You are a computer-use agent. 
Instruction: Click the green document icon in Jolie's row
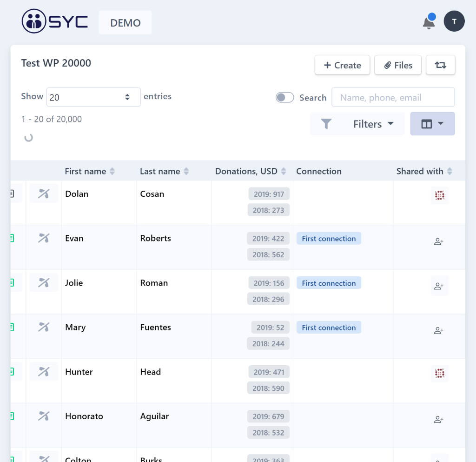12,282
